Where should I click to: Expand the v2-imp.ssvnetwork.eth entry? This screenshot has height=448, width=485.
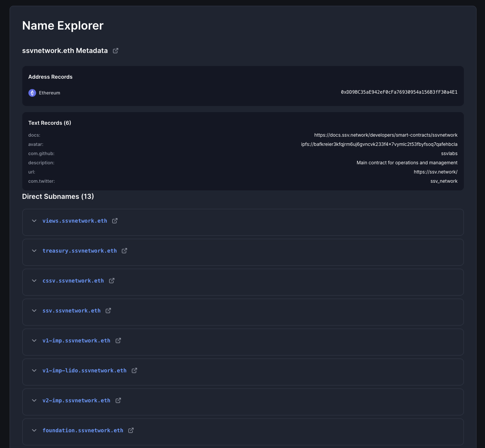pyautogui.click(x=34, y=400)
